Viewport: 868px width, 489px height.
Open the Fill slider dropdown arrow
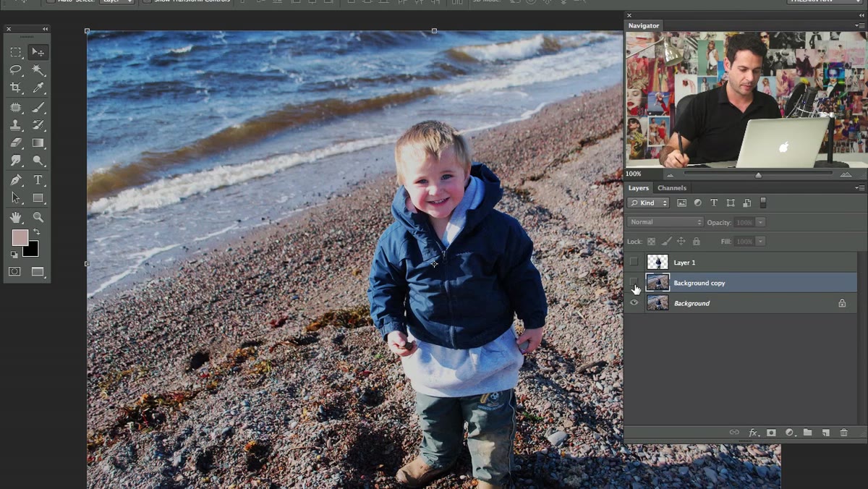coord(760,241)
